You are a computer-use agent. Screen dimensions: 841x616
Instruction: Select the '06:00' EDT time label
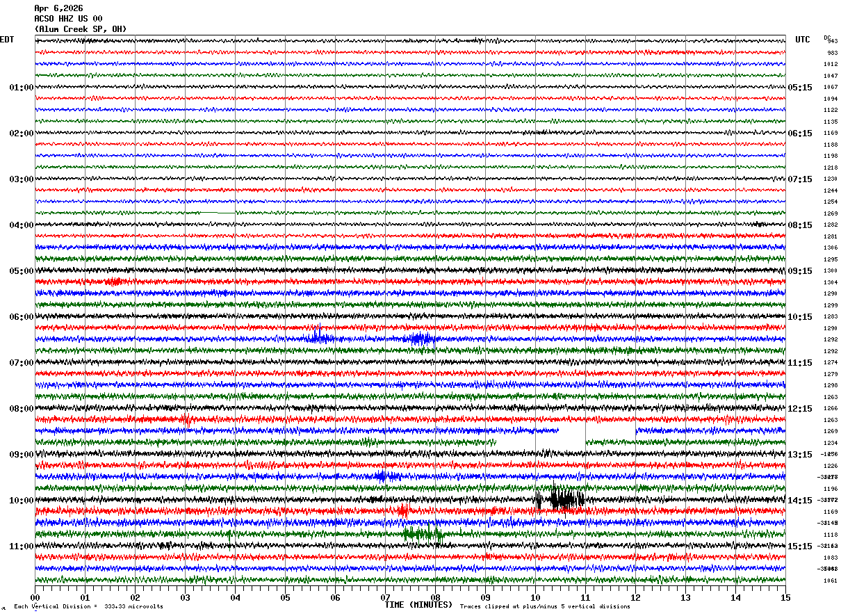[x=21, y=317]
